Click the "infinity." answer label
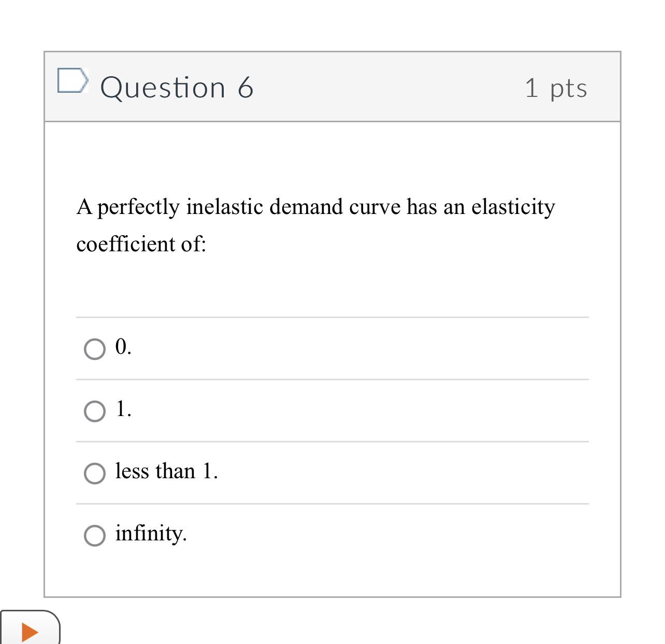 click(151, 534)
